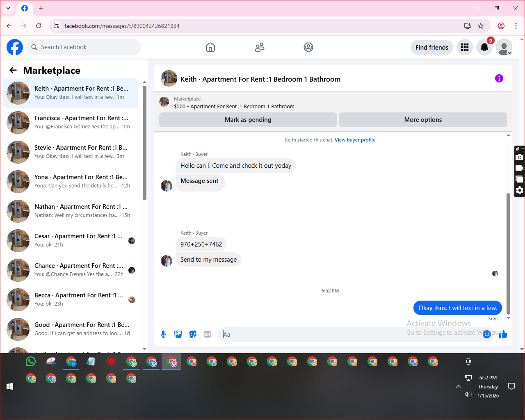This screenshot has height=420, width=525.
Task: Open the tab search dropdown arrow
Action: point(8,8)
